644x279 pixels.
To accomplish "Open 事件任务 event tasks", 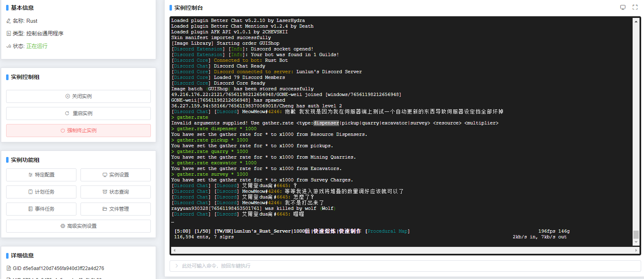I will click(41, 209).
